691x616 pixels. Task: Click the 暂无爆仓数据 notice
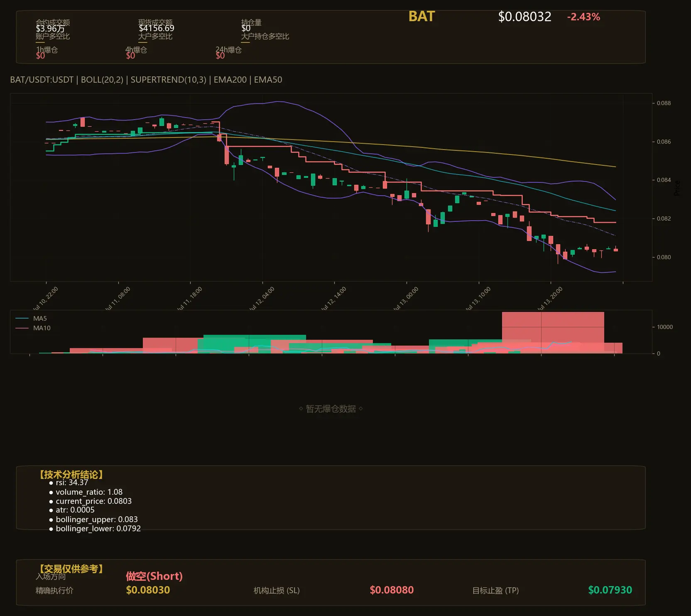[331, 409]
